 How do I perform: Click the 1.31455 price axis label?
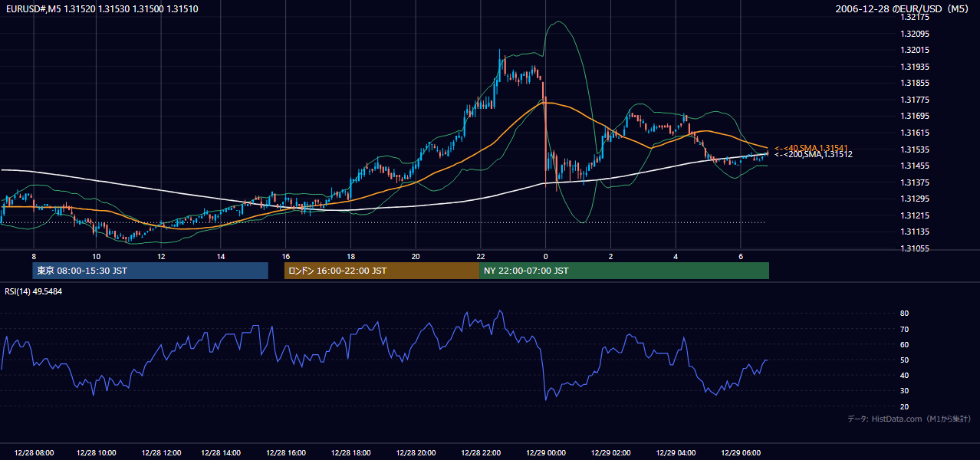click(915, 166)
